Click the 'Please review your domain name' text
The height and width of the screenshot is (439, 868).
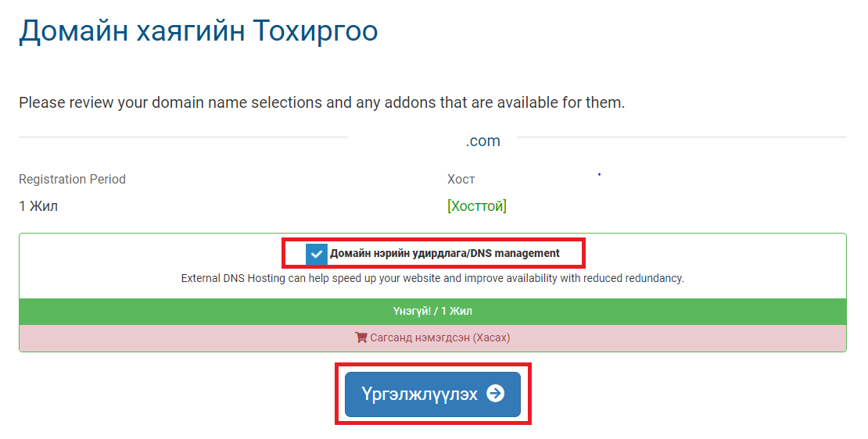pos(321,103)
